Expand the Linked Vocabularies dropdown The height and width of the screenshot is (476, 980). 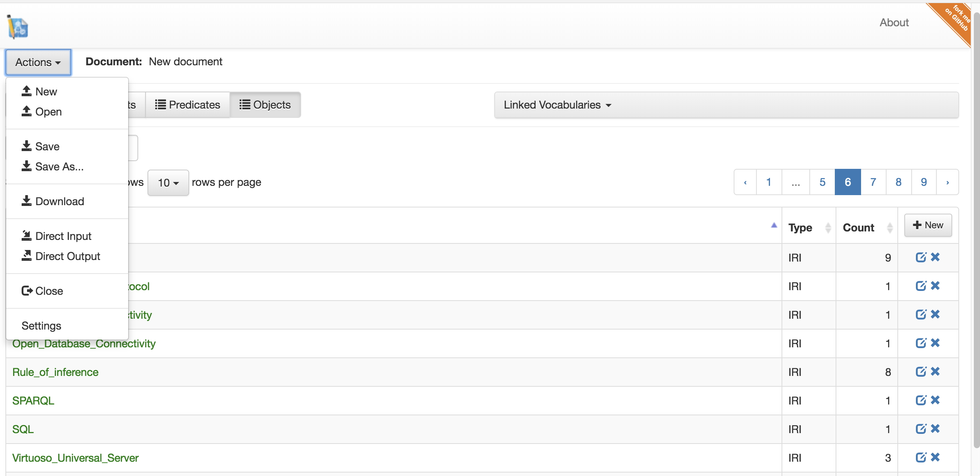557,105
